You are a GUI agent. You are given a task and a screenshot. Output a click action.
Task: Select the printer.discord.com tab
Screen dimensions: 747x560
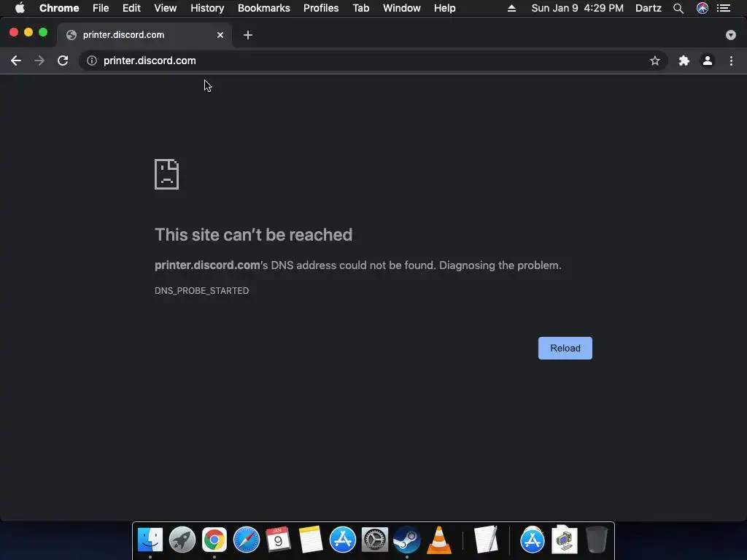click(x=144, y=35)
